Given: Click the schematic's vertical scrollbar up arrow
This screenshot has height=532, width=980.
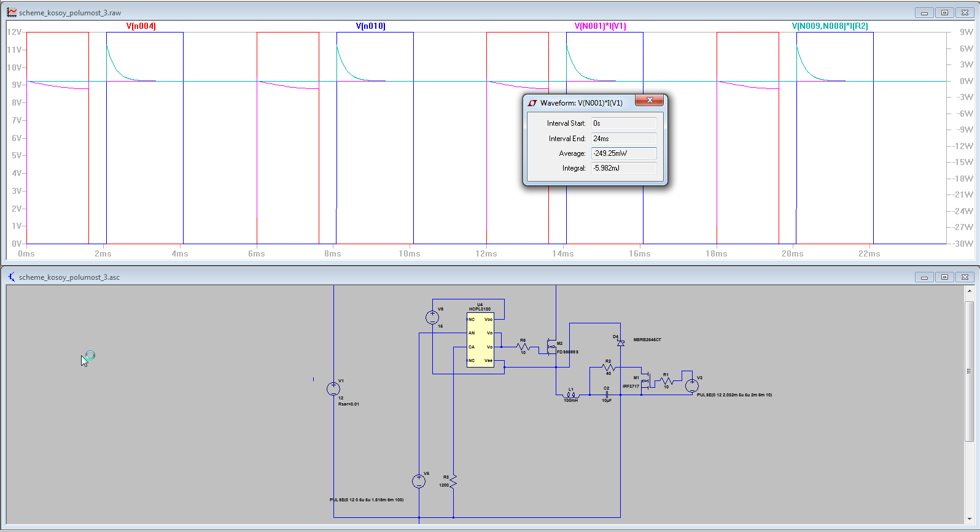Looking at the screenshot, I should (969, 291).
